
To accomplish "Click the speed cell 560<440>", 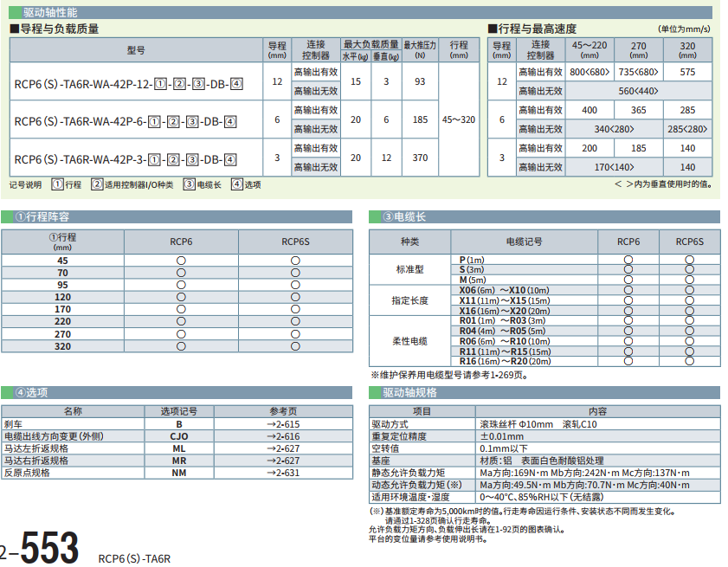I will 638,91.
